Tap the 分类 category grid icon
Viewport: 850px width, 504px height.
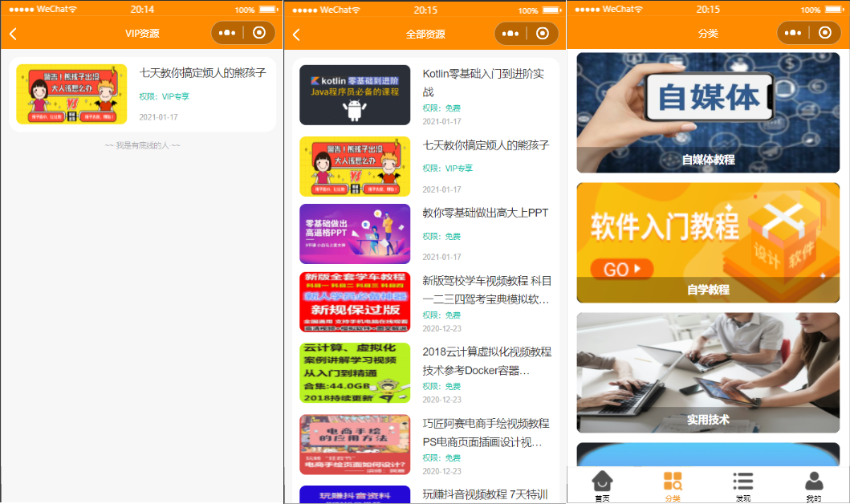point(673,480)
